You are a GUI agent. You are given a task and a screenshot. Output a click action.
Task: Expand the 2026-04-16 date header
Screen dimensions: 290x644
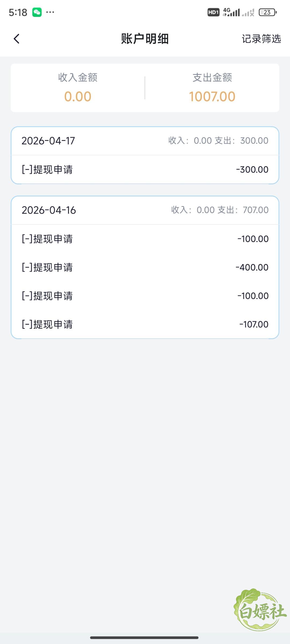(x=145, y=210)
